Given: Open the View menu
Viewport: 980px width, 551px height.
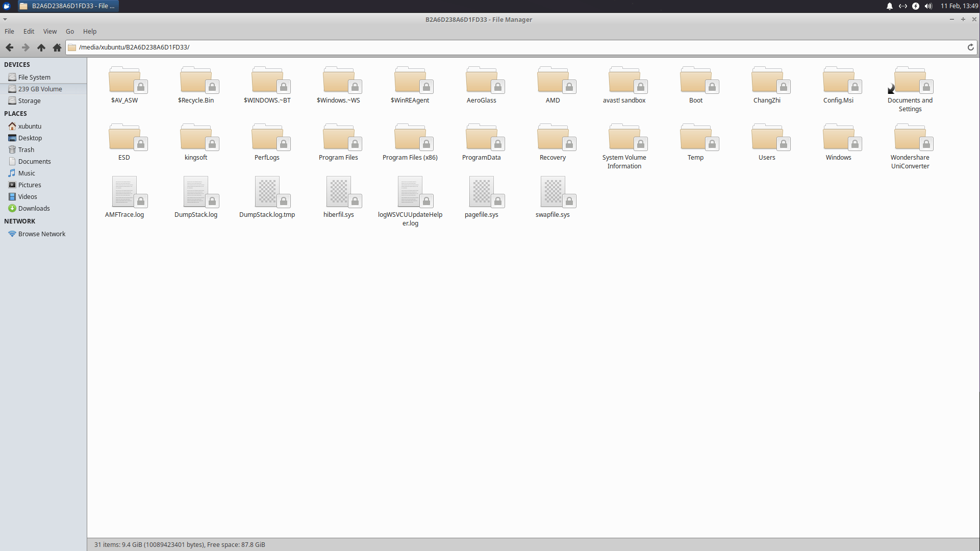Looking at the screenshot, I should point(50,31).
